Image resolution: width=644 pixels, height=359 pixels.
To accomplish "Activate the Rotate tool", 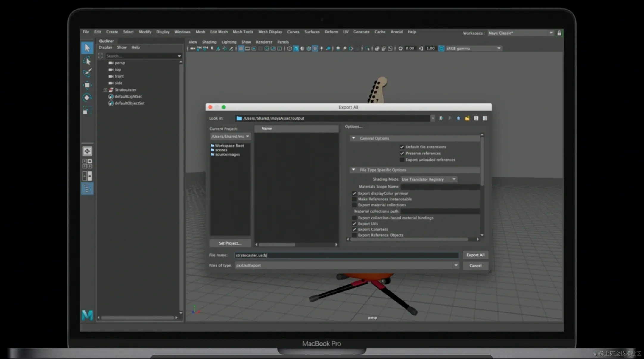I will coord(87,98).
